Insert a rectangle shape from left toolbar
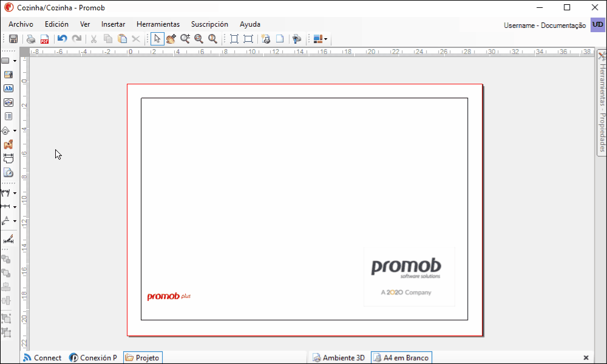This screenshot has height=364, width=607. pyautogui.click(x=6, y=61)
